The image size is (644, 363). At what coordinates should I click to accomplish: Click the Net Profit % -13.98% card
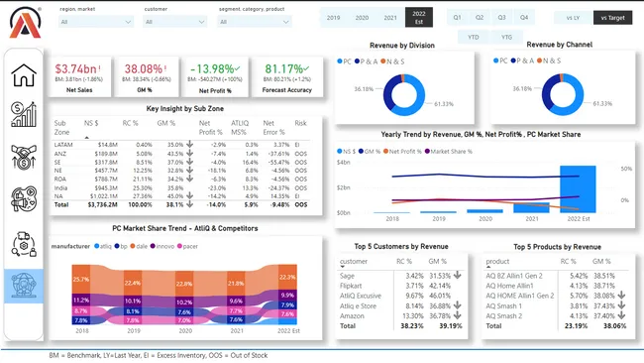215,77
